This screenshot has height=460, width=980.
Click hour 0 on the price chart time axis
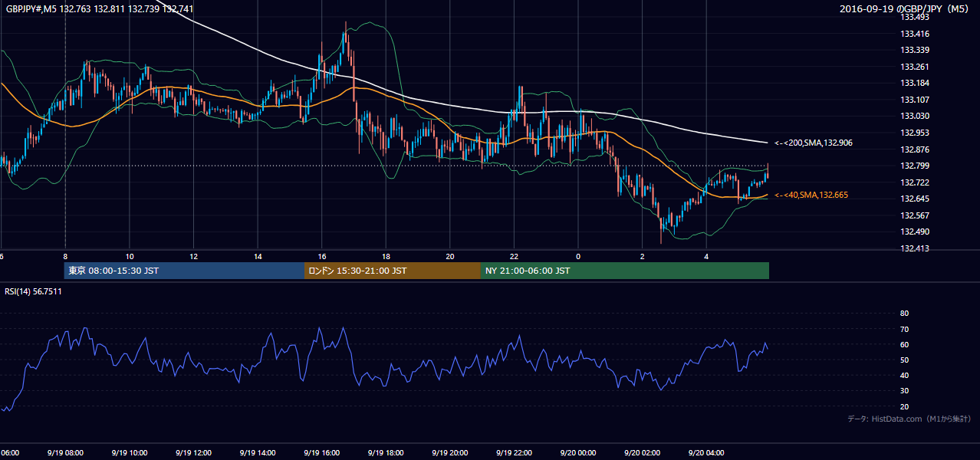[x=578, y=256]
